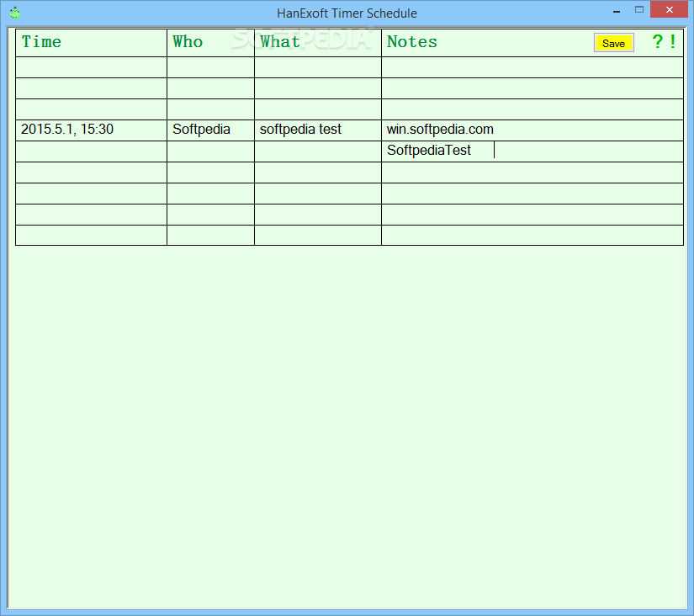The width and height of the screenshot is (694, 616).
Task: Select the What cell 'softpedia test'
Action: (x=318, y=130)
